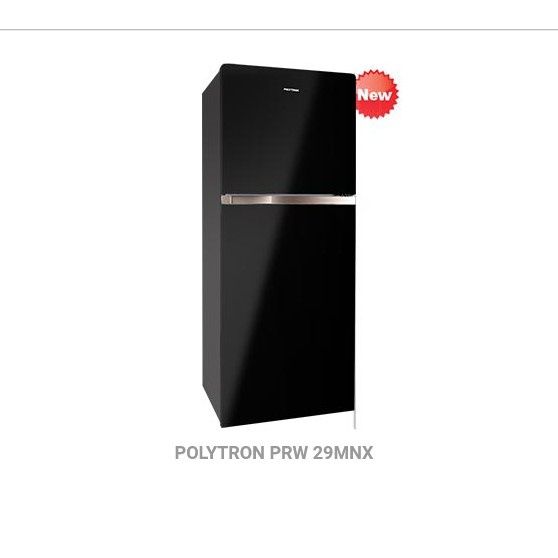
Task: Click the PRW text in the caption
Action: click(x=289, y=453)
